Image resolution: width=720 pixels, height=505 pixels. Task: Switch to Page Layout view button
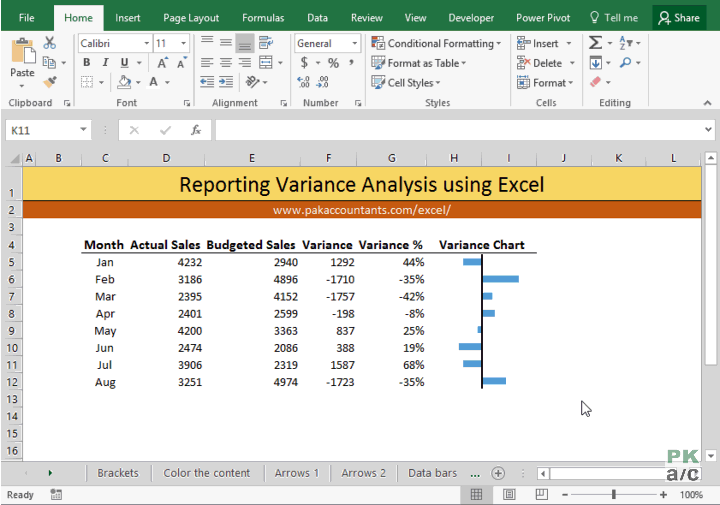coord(509,494)
